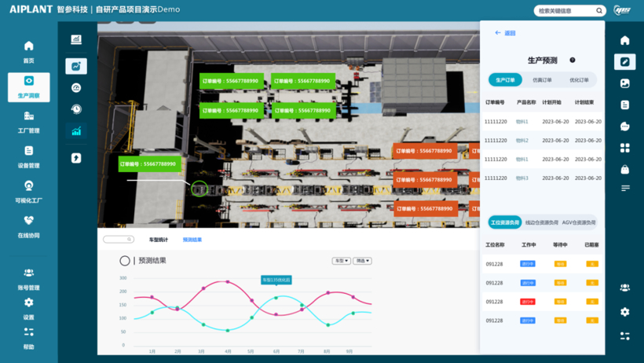Open 设备管理 equipment management in sidebar
The image size is (644, 363).
(28, 156)
